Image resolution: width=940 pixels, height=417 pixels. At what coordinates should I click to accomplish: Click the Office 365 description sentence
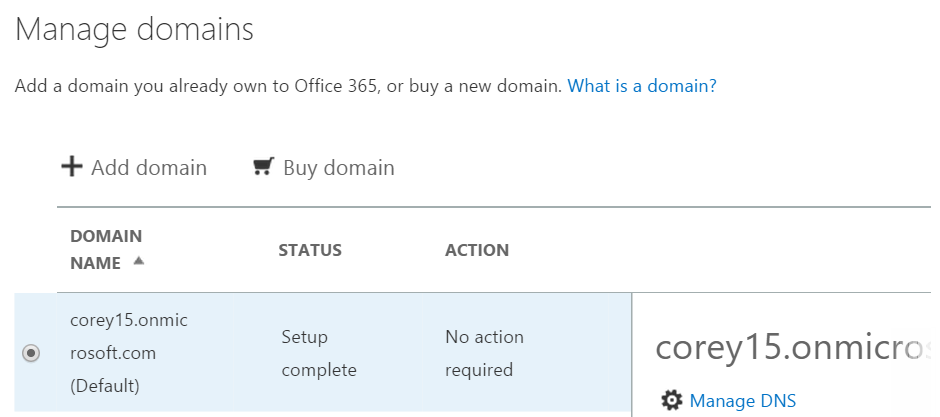click(x=288, y=86)
